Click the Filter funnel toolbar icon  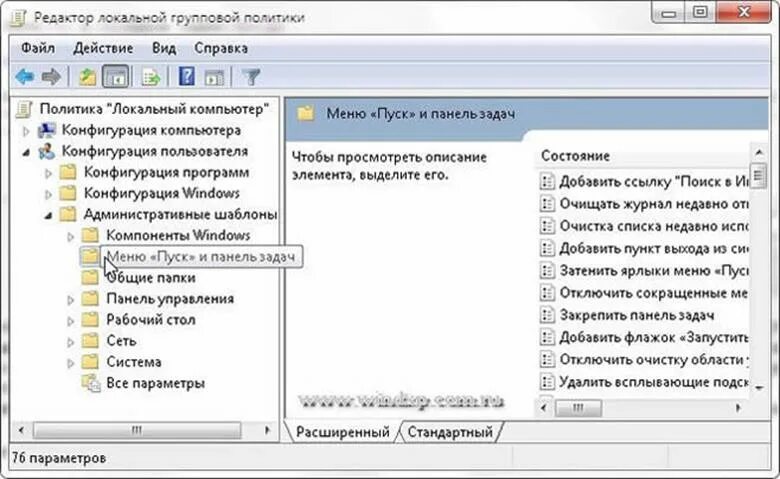(251, 77)
